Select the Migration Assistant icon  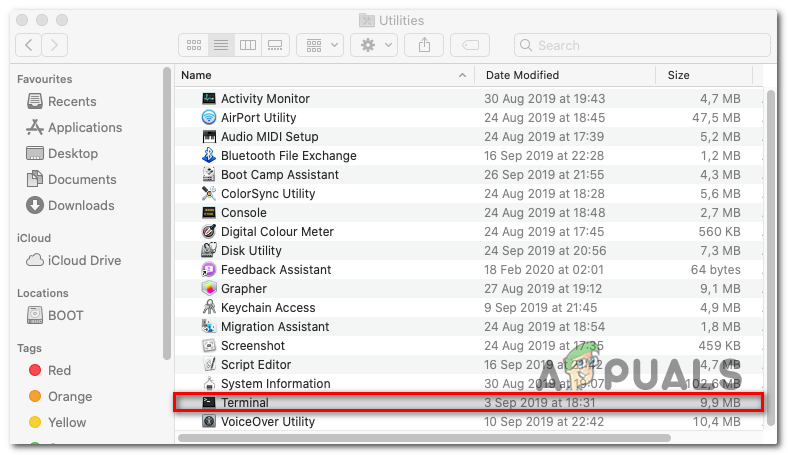(x=209, y=327)
